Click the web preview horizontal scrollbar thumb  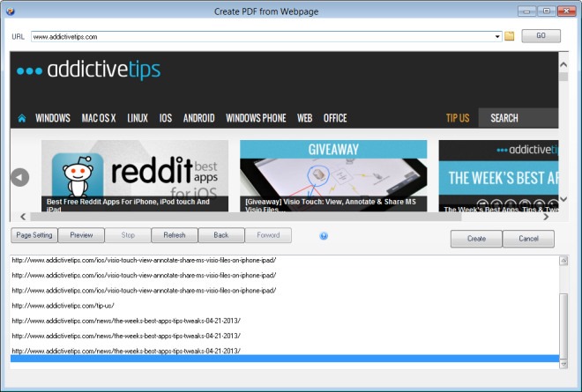[x=246, y=217]
